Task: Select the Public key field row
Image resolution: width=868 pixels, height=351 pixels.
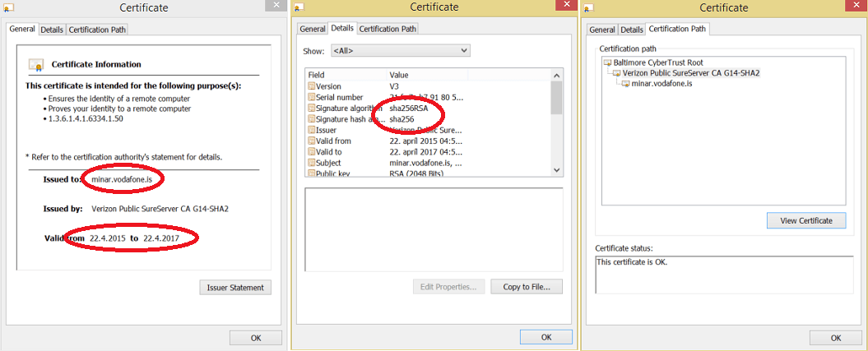Action: (x=429, y=173)
